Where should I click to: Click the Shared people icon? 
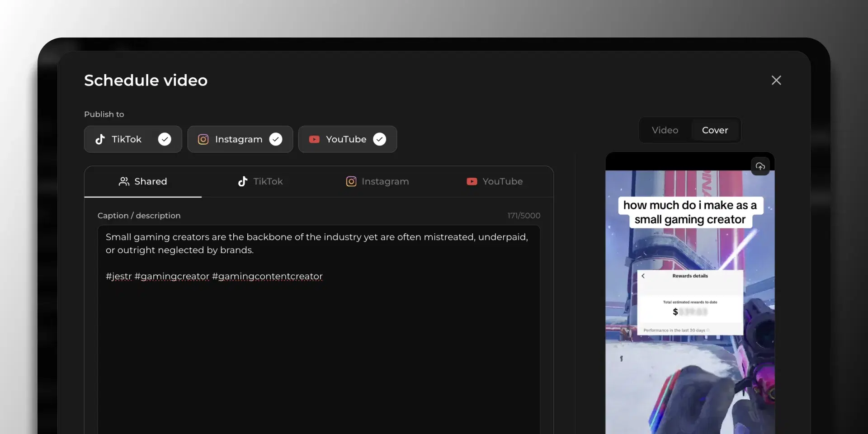[124, 181]
